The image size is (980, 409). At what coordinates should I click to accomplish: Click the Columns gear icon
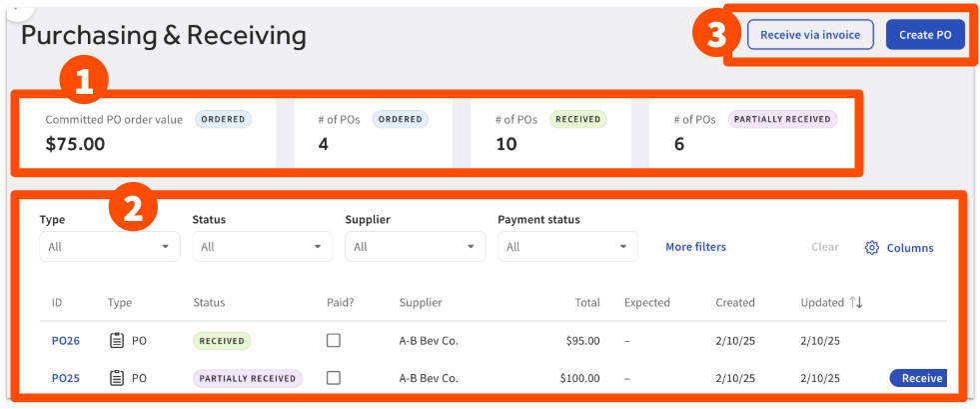[871, 248]
